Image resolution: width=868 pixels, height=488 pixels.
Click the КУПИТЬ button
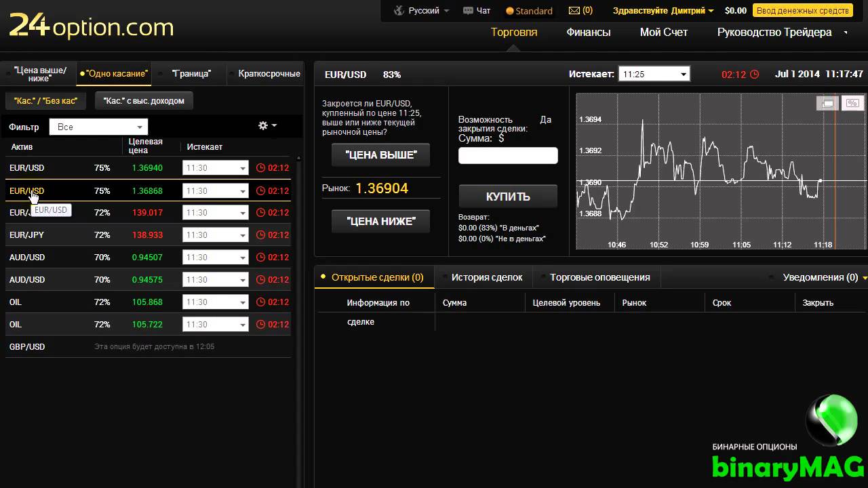(508, 197)
